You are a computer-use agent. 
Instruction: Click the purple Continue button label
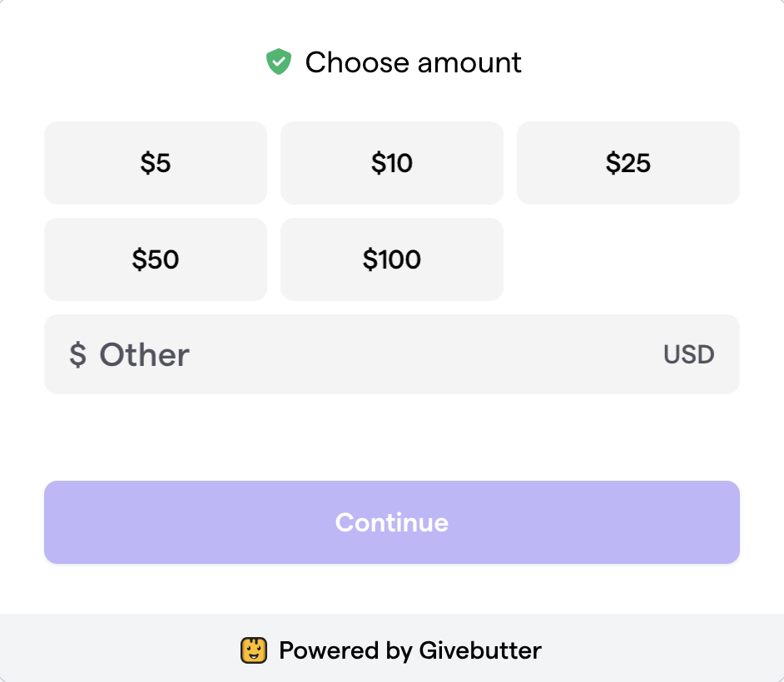pyautogui.click(x=392, y=522)
